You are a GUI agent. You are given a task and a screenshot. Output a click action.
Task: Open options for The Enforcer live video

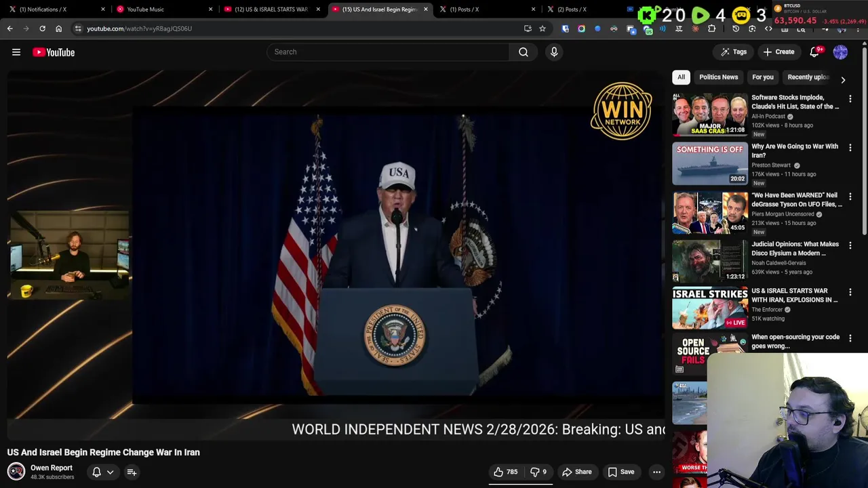click(850, 292)
